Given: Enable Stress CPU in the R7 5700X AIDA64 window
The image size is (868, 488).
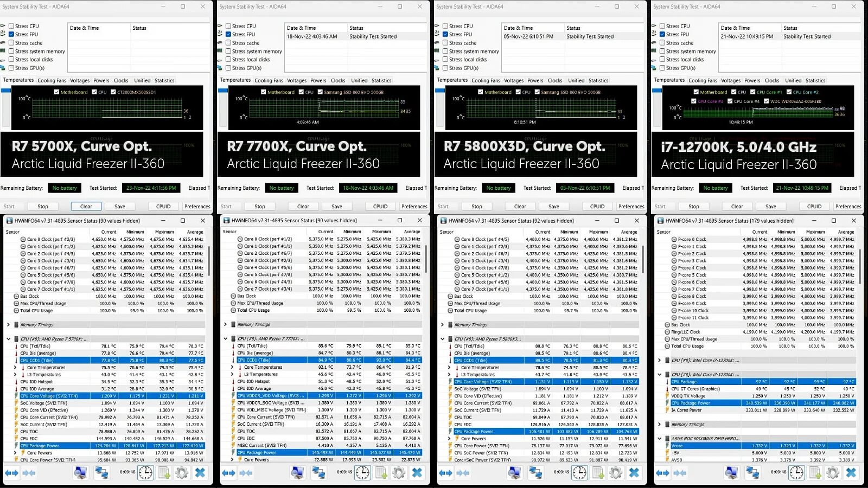Looking at the screenshot, I should [11, 26].
